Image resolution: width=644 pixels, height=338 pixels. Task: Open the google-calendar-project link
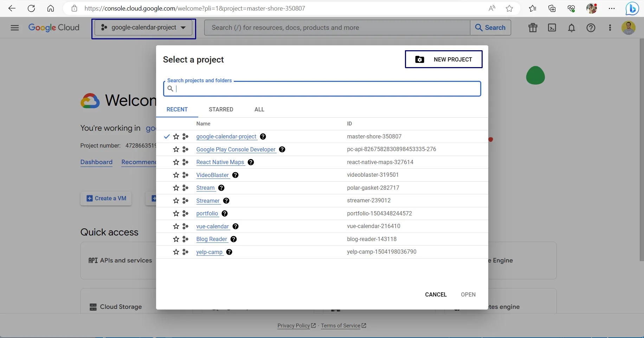[x=226, y=137]
